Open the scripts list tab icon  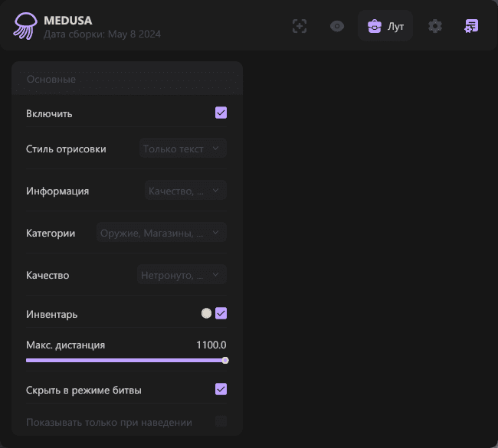[x=471, y=26]
